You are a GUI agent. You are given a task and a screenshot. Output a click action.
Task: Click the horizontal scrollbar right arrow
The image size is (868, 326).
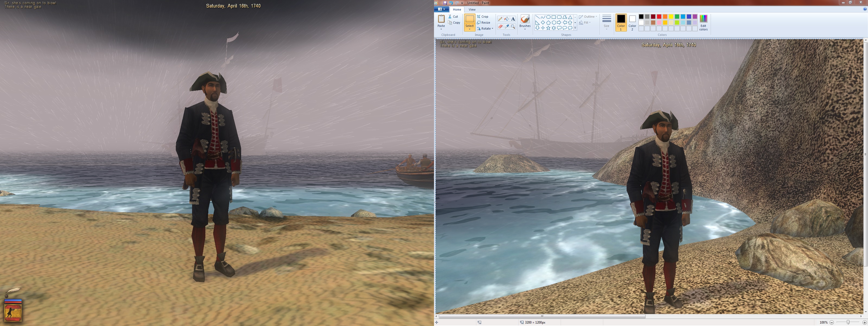point(861,316)
